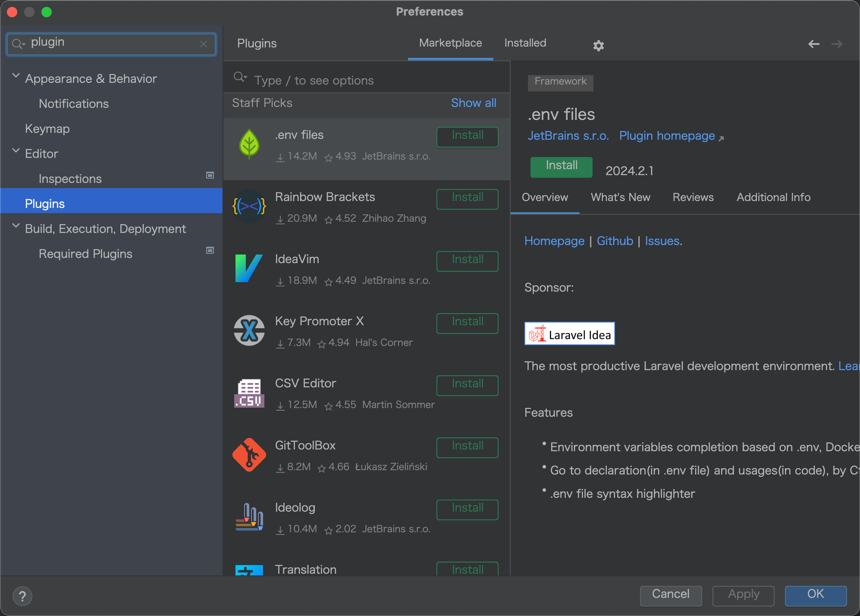
Task: Click the GitToolBox plugin icon
Action: point(249,455)
